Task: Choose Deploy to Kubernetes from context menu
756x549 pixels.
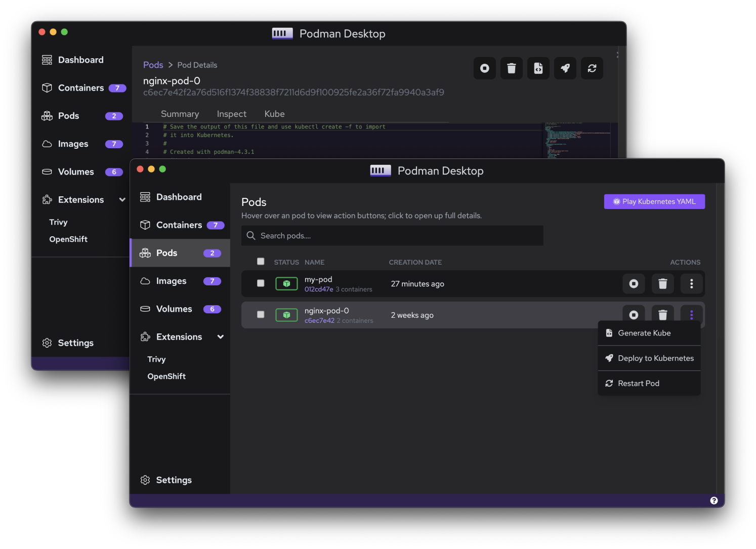Action: (649, 358)
